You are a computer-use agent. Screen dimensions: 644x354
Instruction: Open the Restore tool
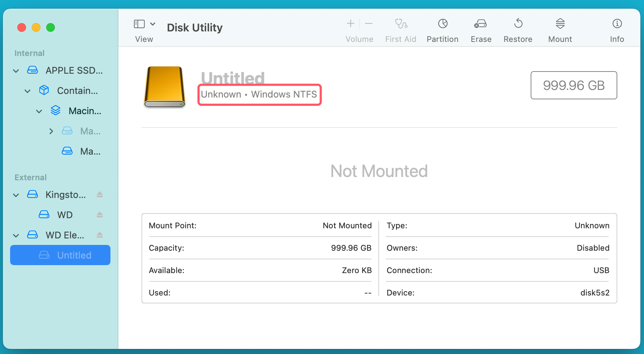[x=518, y=29]
